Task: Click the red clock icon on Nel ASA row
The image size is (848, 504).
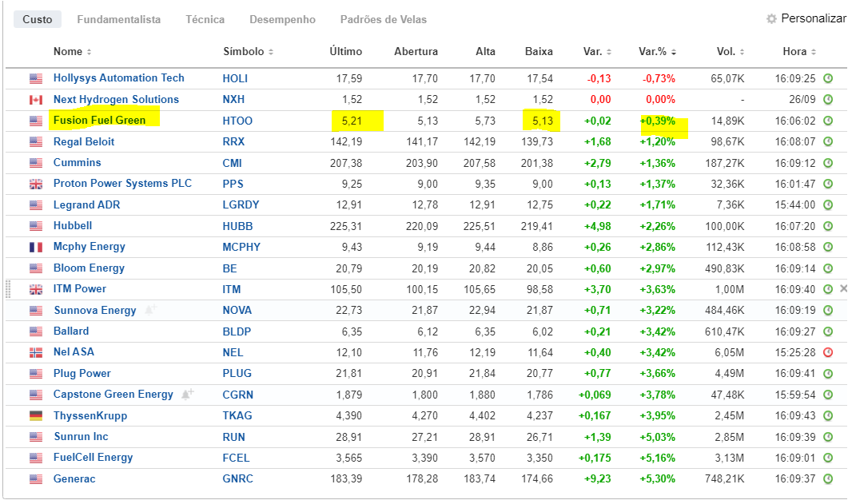Action: pyautogui.click(x=828, y=352)
